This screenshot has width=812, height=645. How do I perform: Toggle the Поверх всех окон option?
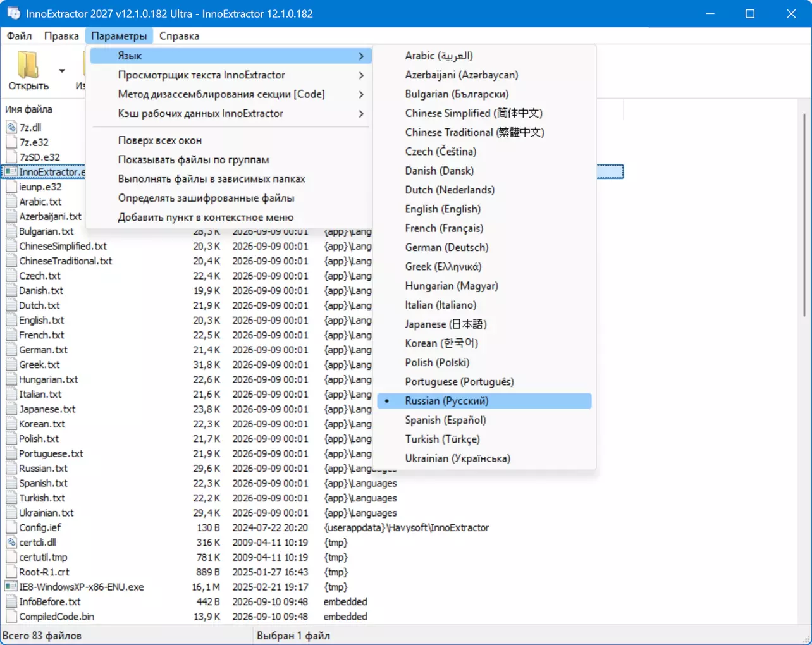tap(230, 140)
